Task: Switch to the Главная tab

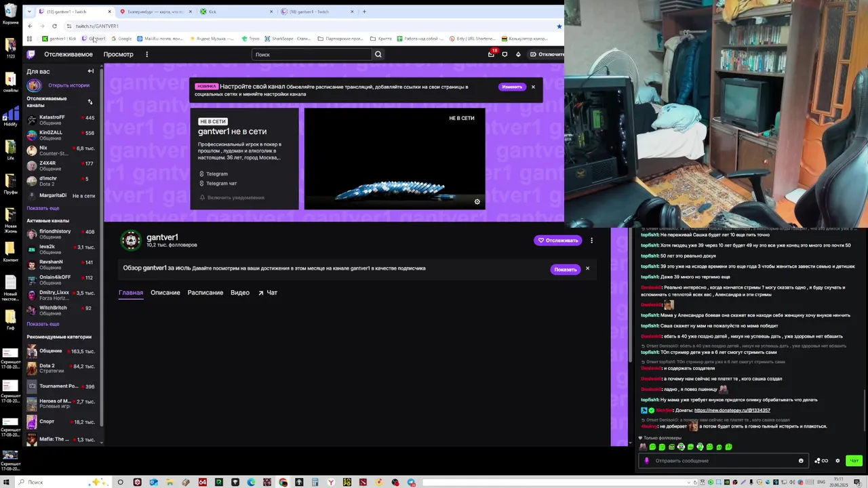Action: (x=131, y=293)
